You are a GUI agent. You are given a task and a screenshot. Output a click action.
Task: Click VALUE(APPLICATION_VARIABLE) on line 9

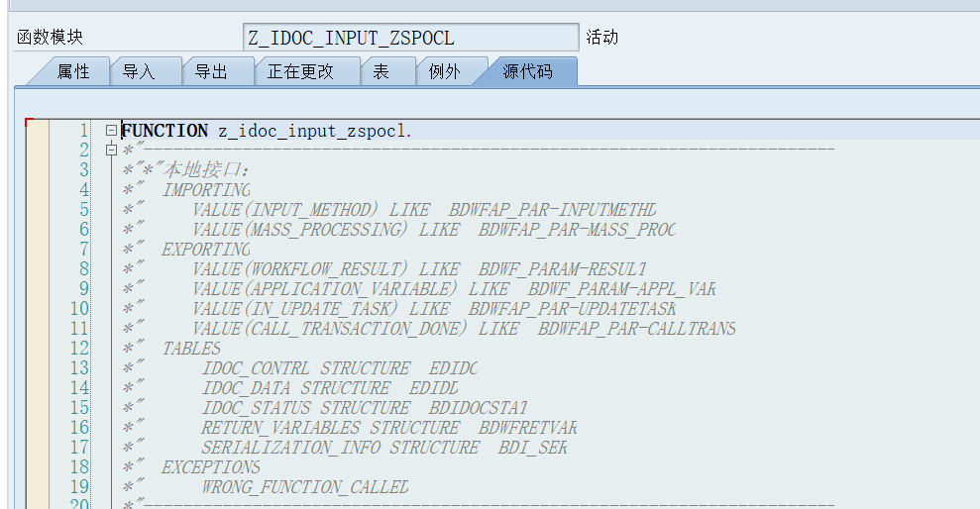coord(324,289)
